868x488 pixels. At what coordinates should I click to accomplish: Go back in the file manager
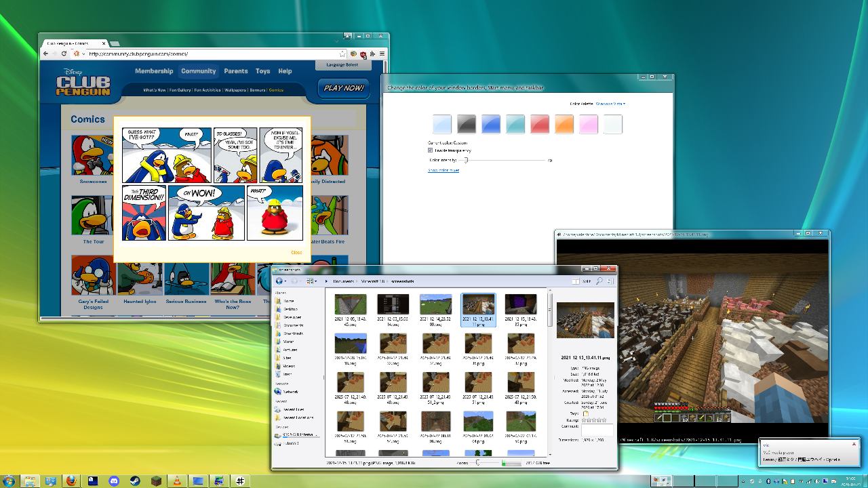279,281
